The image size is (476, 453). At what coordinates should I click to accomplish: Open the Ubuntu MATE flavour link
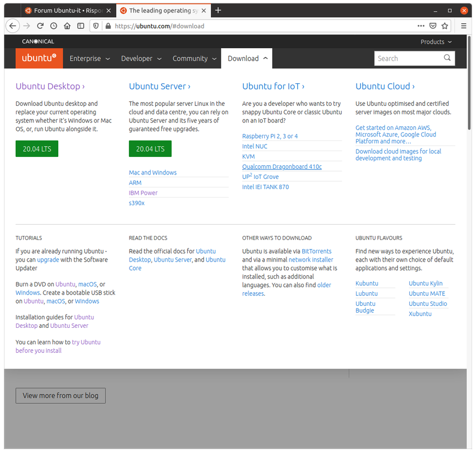427,293
